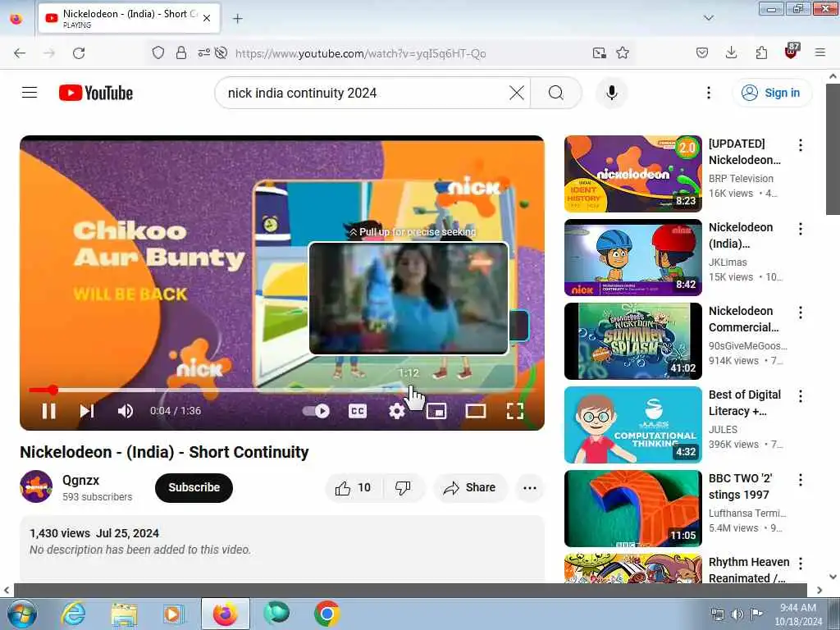Screen dimensions: 840x630
Task: Select the Nickelodeon YouTube tab
Action: 129,18
